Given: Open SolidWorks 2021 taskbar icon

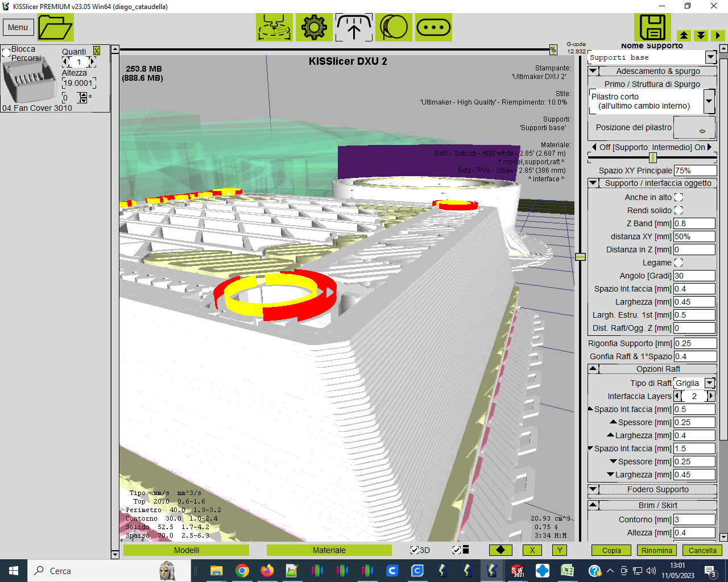Looking at the screenshot, I should click(517, 571).
